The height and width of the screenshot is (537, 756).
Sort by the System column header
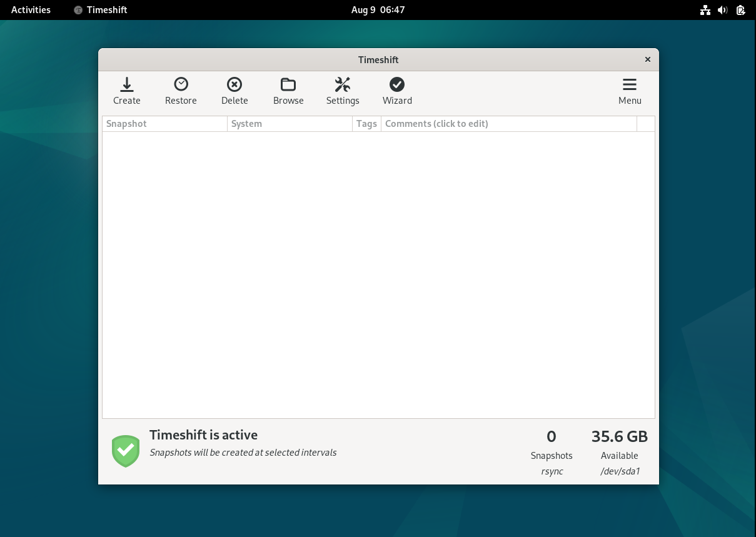pos(290,124)
